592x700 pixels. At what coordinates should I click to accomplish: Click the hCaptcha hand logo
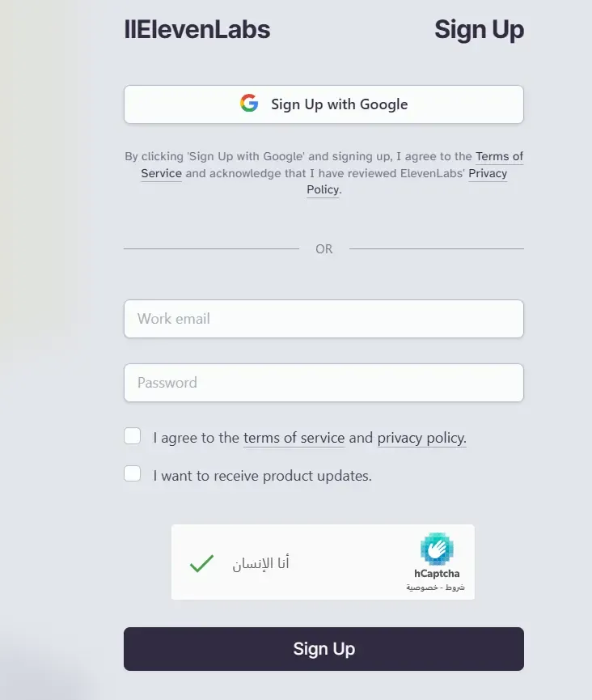[437, 549]
